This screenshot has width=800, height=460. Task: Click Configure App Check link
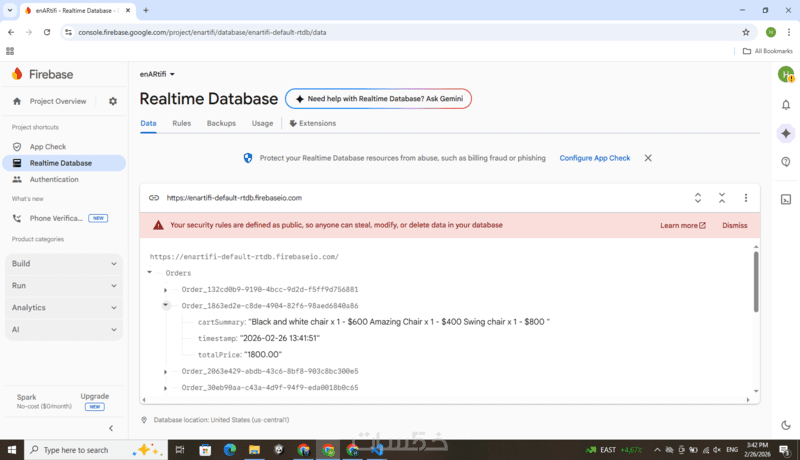point(594,158)
